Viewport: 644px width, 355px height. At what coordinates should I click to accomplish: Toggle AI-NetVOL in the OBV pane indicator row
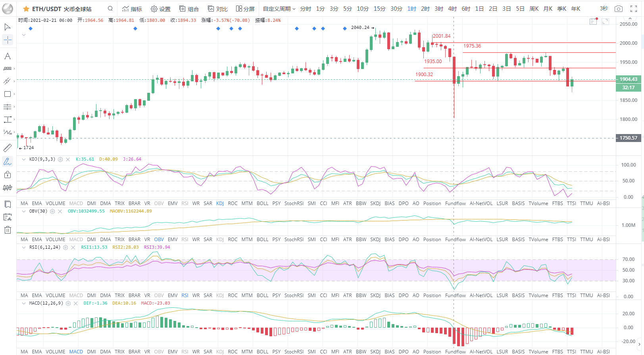[x=481, y=240]
